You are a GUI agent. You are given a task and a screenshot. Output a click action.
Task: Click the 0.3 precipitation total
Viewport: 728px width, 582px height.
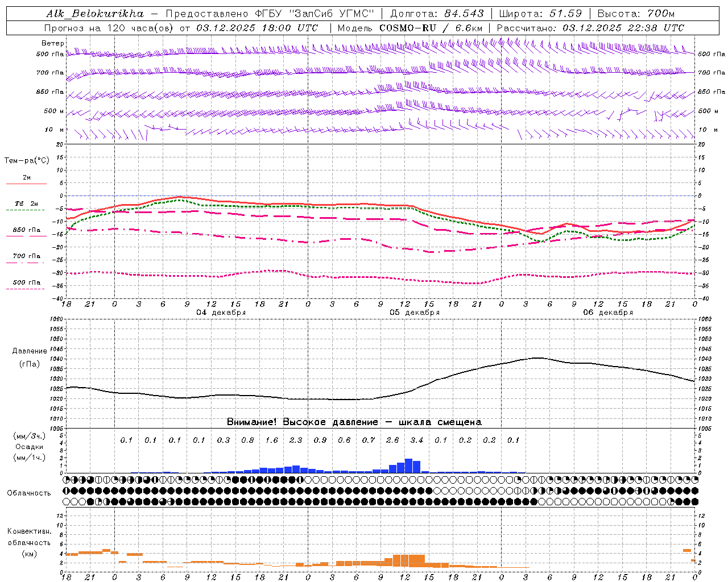coord(224,440)
